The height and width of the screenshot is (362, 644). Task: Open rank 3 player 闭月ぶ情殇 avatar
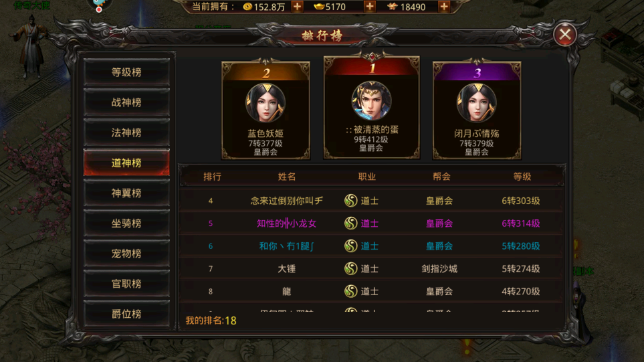476,103
